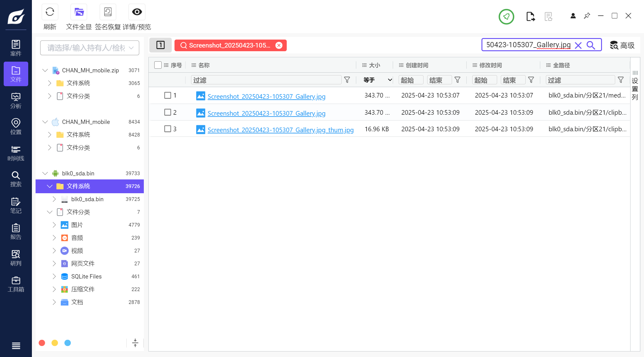This screenshot has width=644, height=357.
Task: Toggle the select-all checkbox in the header
Action: tap(158, 65)
